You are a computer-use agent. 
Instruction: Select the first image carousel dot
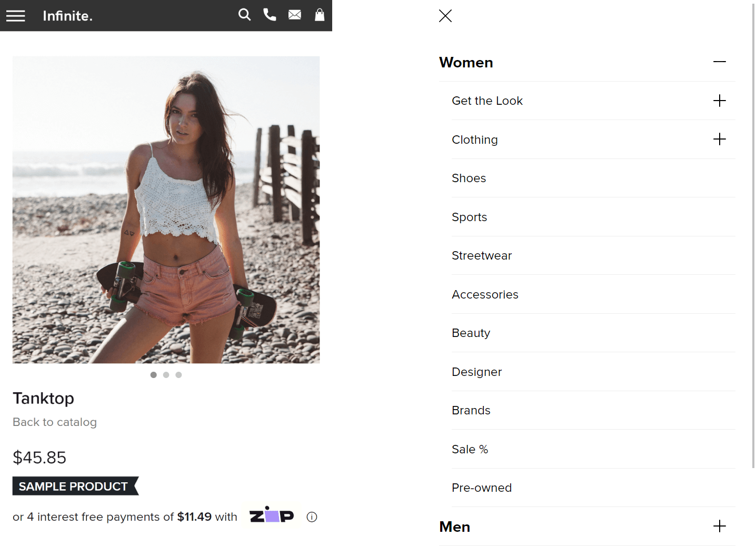pos(154,375)
